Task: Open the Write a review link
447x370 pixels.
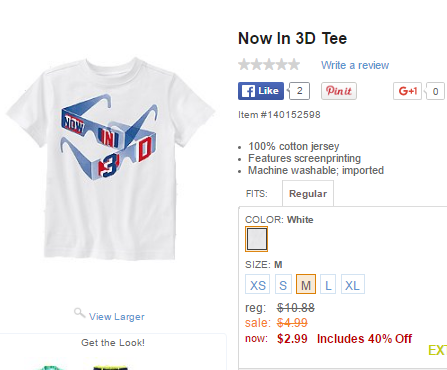Action: pos(355,65)
